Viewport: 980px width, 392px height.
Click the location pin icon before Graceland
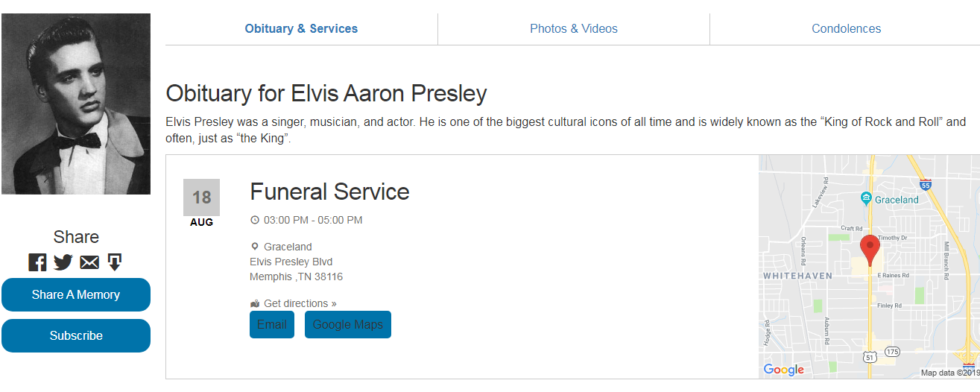[255, 247]
